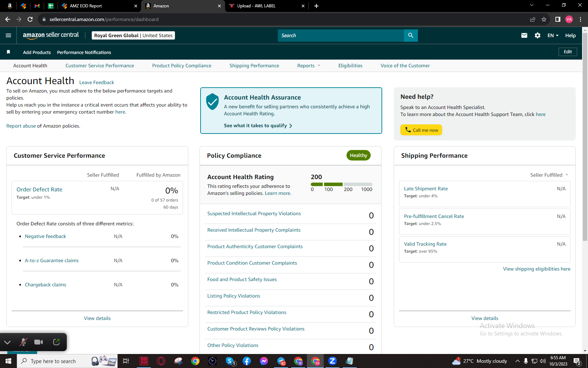This screenshot has width=588, height=368.
Task: Go back with browser back arrow
Action: point(8,19)
